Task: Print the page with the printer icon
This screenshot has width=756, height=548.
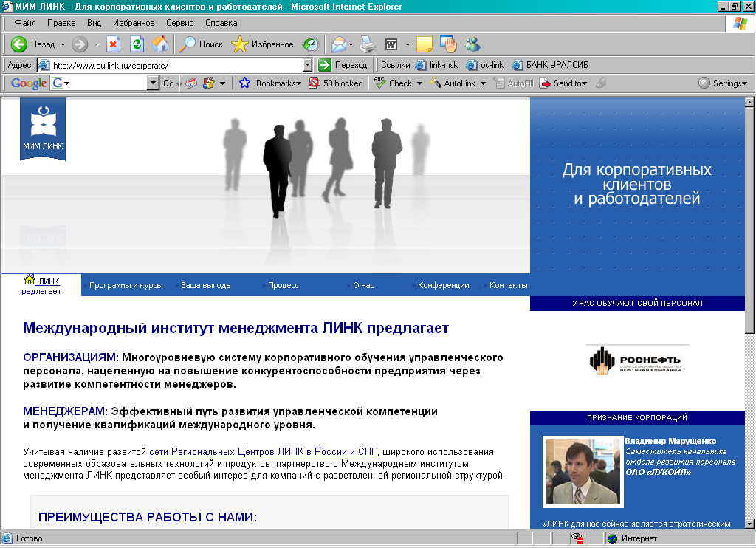Action: click(368, 44)
